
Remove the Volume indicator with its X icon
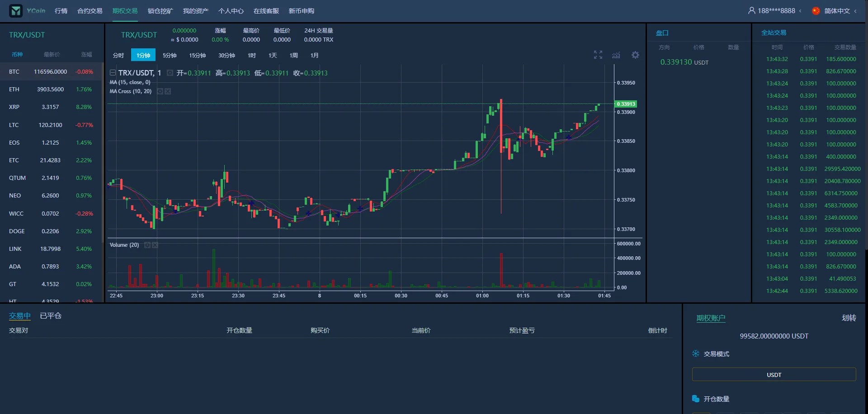pyautogui.click(x=155, y=245)
